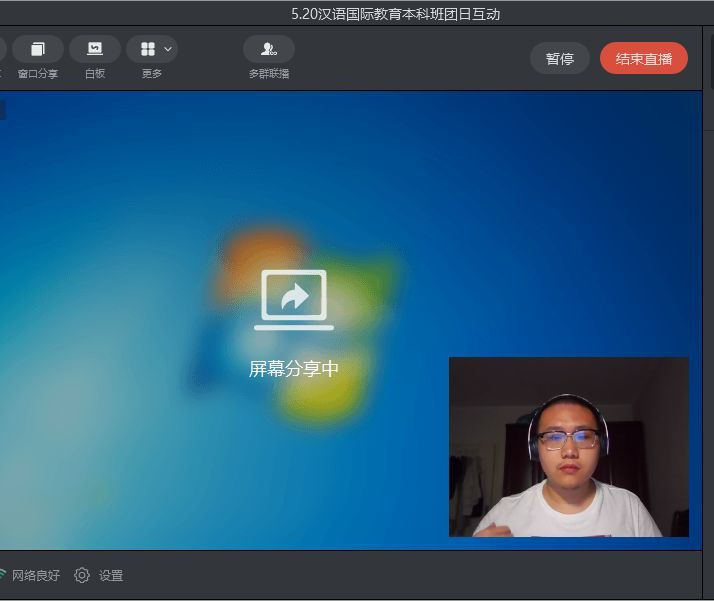Image resolution: width=714 pixels, height=601 pixels.
Task: Pause the live stream with 暂停
Action: [560, 58]
